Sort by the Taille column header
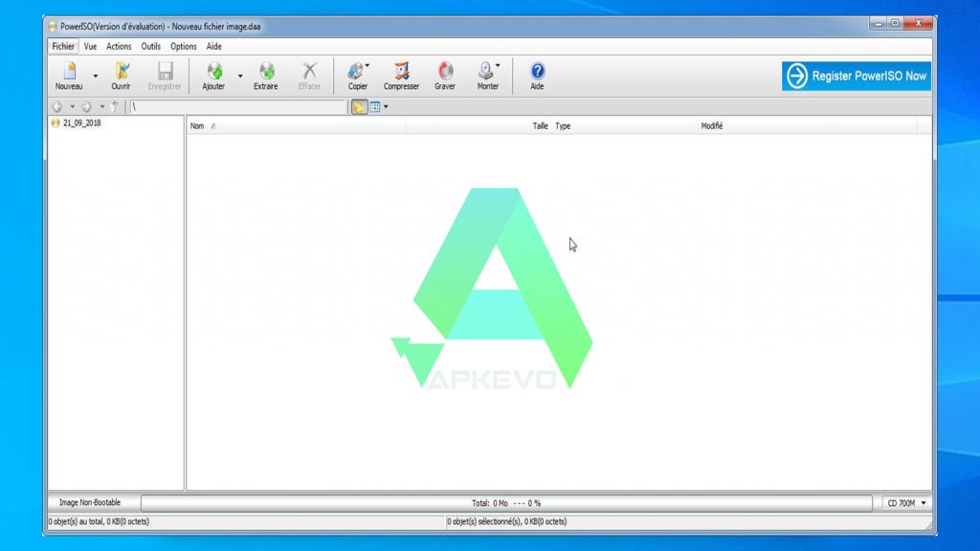 click(x=479, y=125)
